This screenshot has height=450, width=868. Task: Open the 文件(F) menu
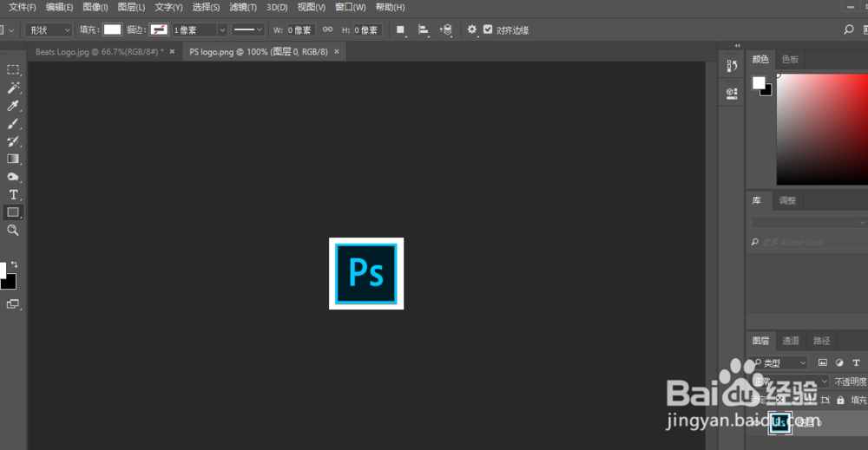(23, 7)
